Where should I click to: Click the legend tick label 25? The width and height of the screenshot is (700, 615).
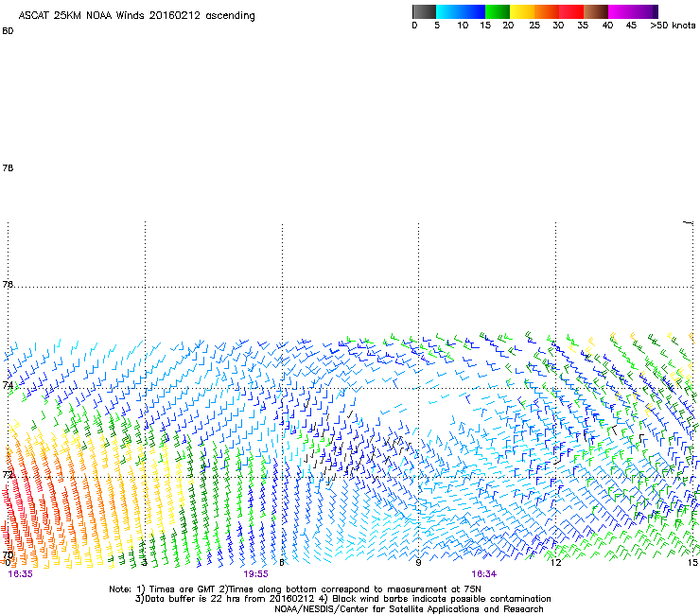[x=534, y=26]
